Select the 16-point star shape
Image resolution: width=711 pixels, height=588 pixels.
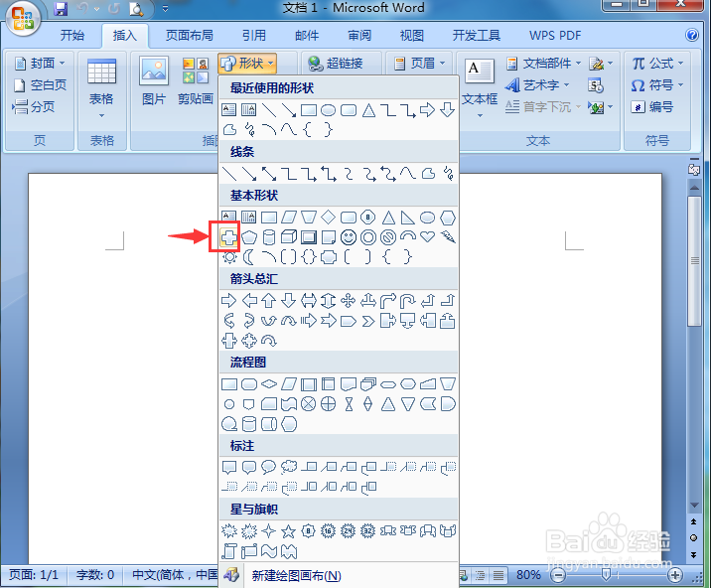(x=329, y=530)
